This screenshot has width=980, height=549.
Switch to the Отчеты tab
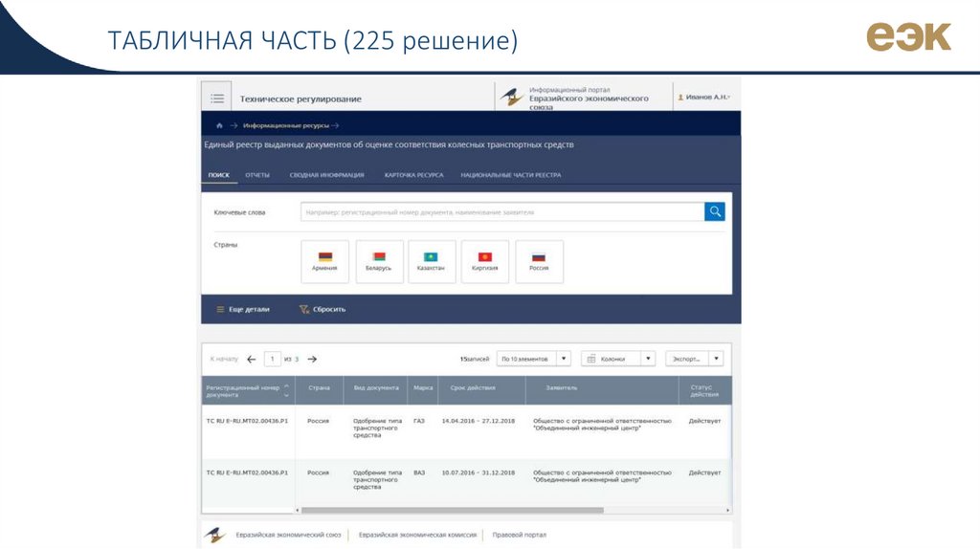(x=256, y=175)
